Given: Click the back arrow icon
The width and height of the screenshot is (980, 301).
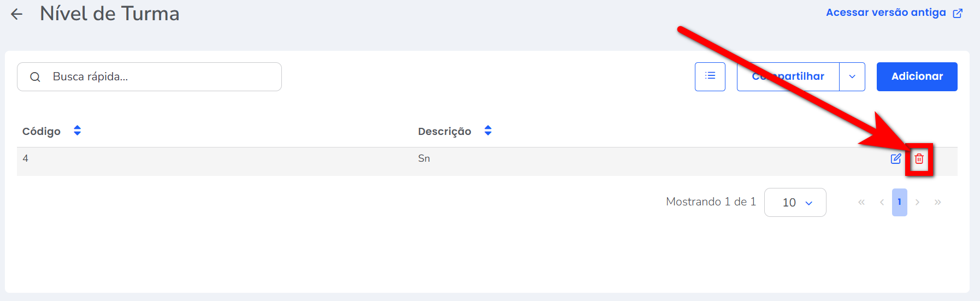Looking at the screenshot, I should tap(17, 14).
